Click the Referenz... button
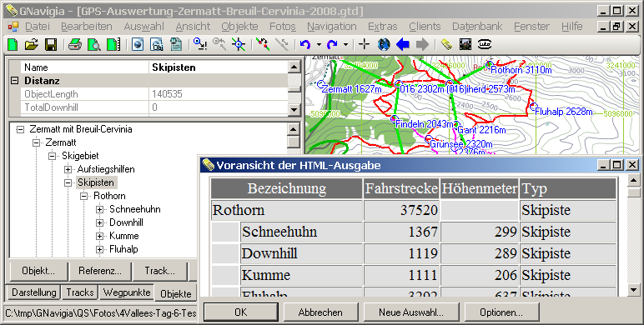Screen dimensions: 644x325 coord(100,271)
